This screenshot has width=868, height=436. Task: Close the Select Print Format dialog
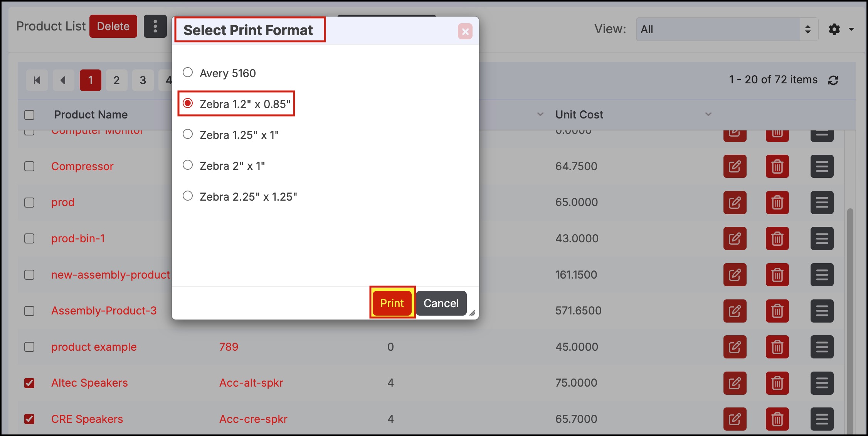tap(465, 31)
